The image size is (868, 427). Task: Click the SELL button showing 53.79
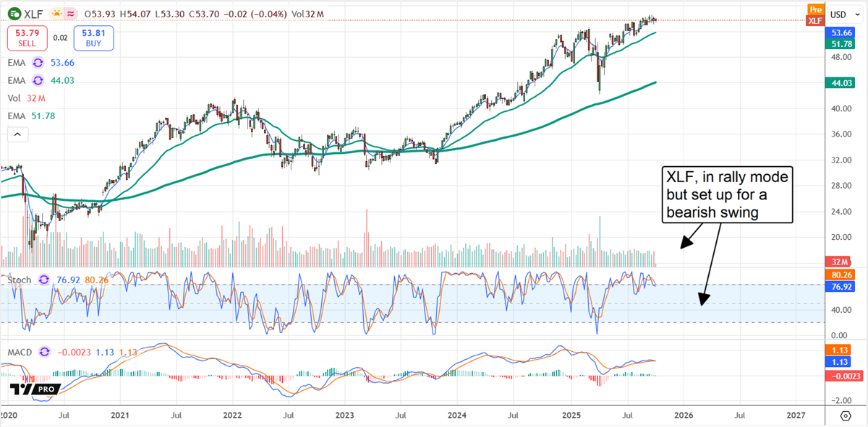tap(27, 39)
